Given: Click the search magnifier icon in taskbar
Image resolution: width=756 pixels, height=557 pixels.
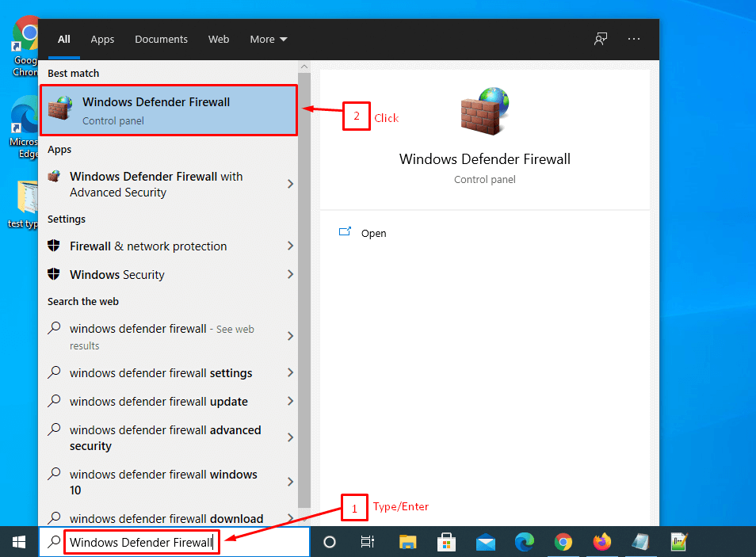Looking at the screenshot, I should tap(54, 542).
